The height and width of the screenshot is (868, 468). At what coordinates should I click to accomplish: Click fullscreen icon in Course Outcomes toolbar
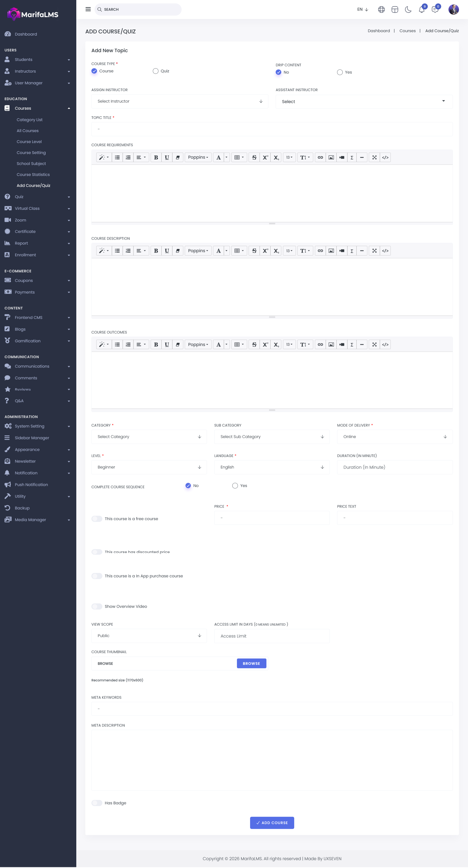(374, 344)
